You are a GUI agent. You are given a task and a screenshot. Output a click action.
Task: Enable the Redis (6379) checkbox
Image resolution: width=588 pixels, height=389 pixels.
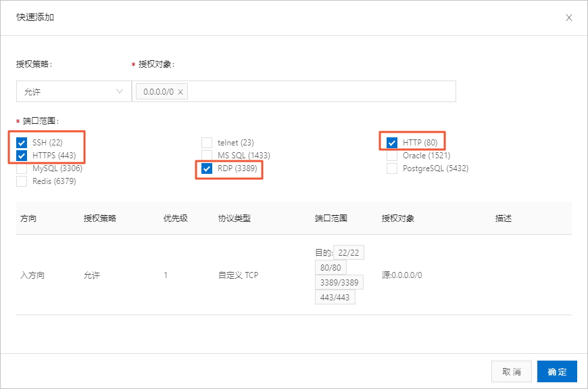pyautogui.click(x=22, y=181)
